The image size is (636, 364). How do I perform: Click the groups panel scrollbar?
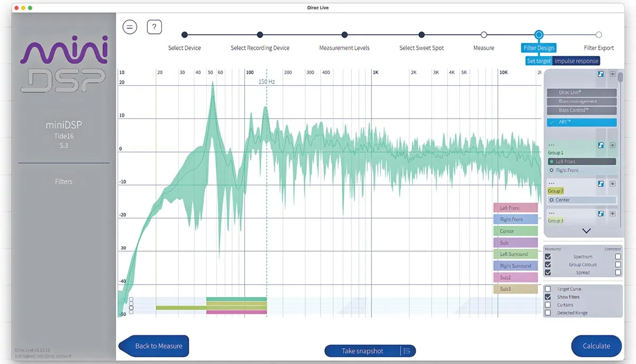click(x=621, y=77)
